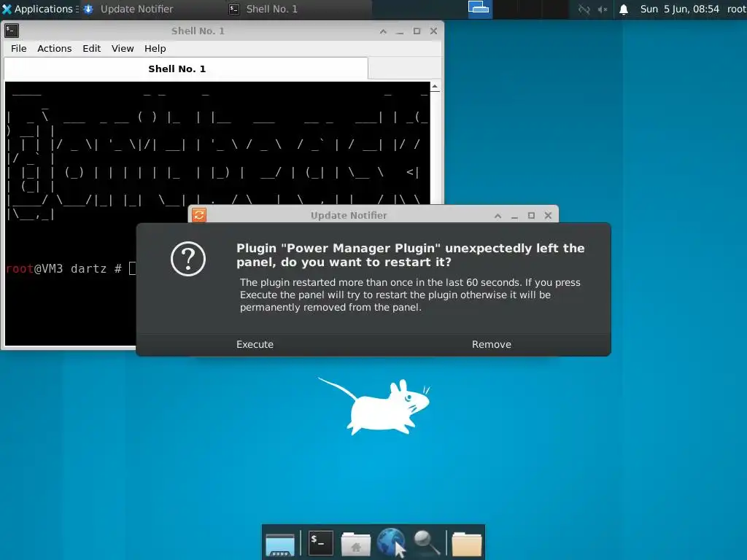The image size is (747, 560).
Task: Click the dialog heading about Power Manager Plugin
Action: point(410,254)
